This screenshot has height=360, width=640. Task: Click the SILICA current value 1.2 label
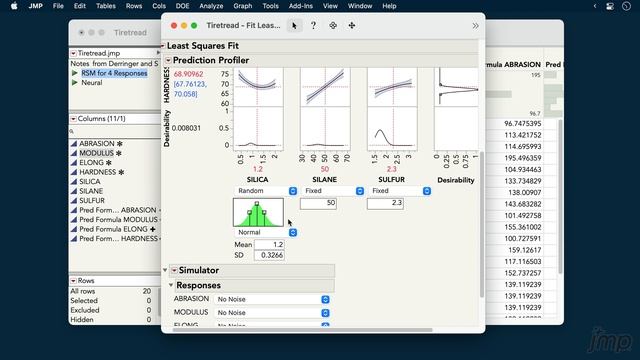coord(258,169)
